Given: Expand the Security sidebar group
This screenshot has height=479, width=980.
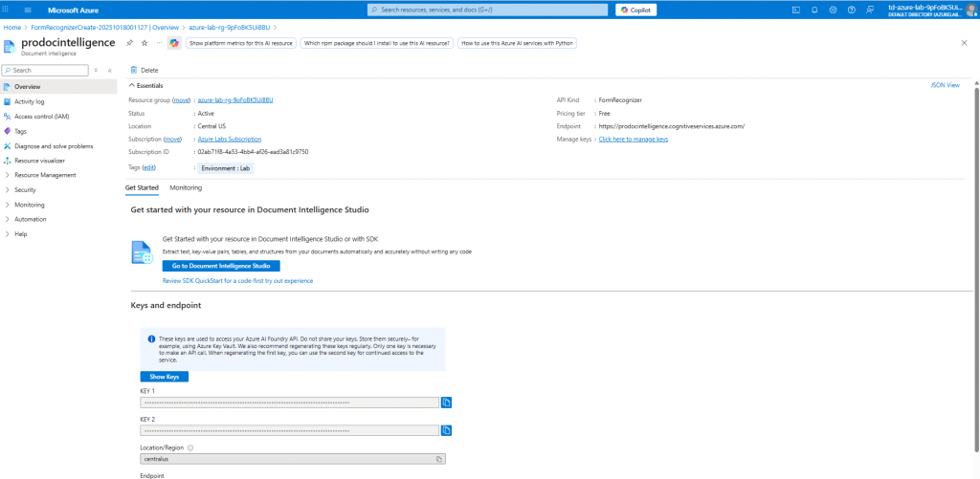Looking at the screenshot, I should pos(25,189).
